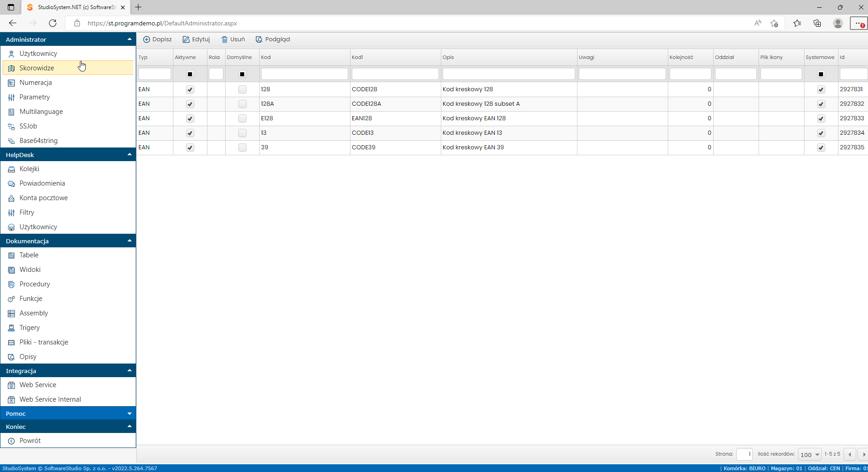This screenshot has width=868, height=472.
Task: Go to the previous records page
Action: pos(850,454)
